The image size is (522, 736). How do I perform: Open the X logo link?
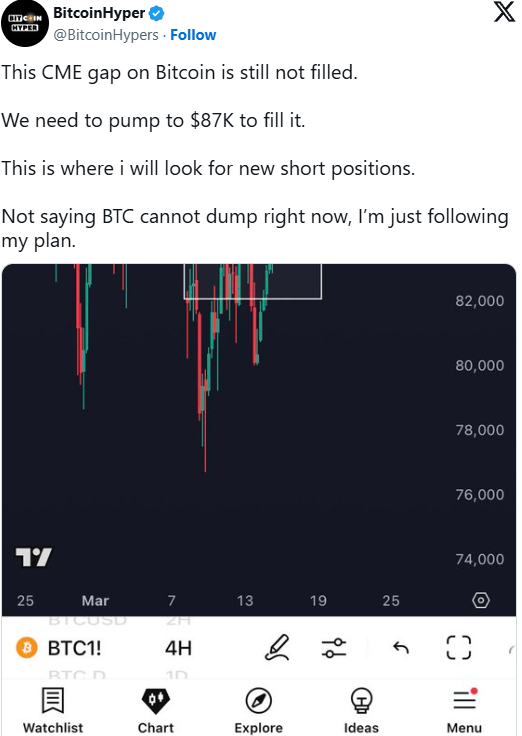pyautogui.click(x=505, y=11)
